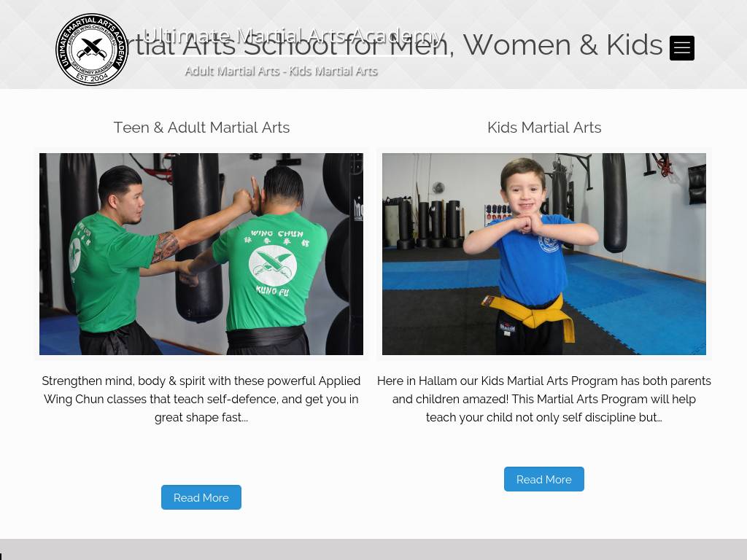Image resolution: width=747 pixels, height=560 pixels.
Task: Click the EST. 2004 text on the logo
Action: [93, 77]
